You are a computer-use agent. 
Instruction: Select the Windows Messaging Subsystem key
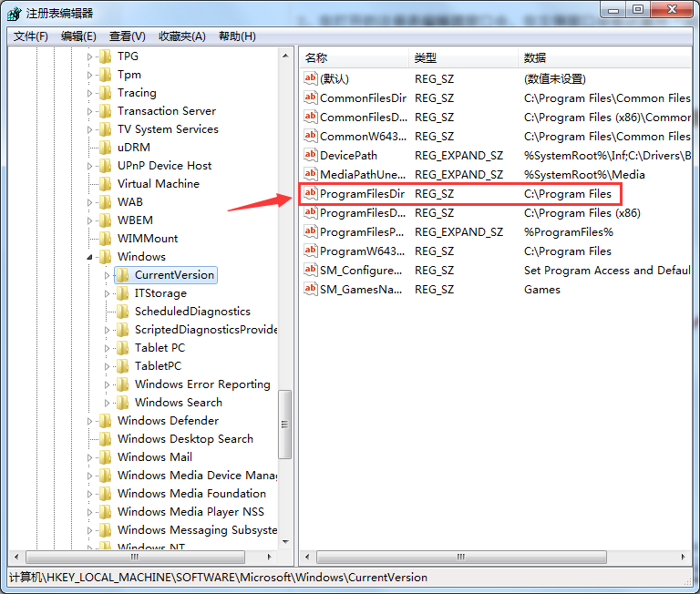point(197,529)
